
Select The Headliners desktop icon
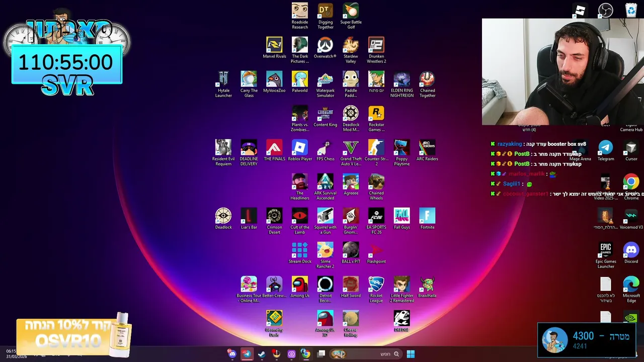pos(300,187)
